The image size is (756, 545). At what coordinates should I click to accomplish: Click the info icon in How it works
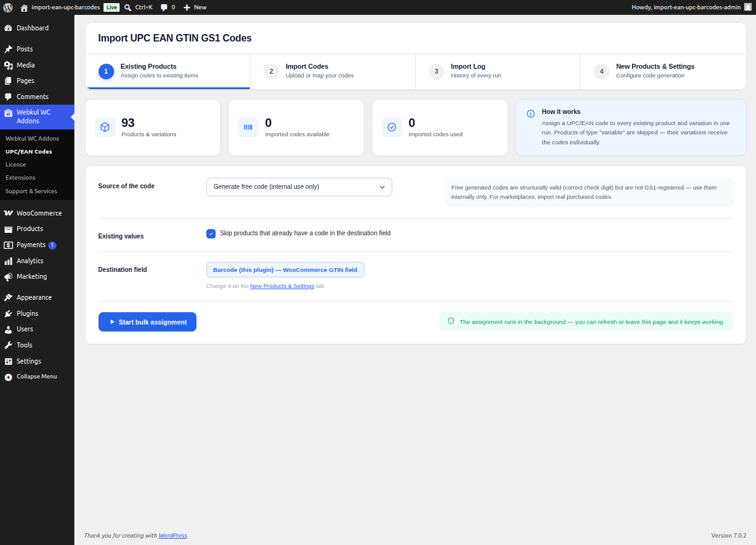[x=530, y=113]
